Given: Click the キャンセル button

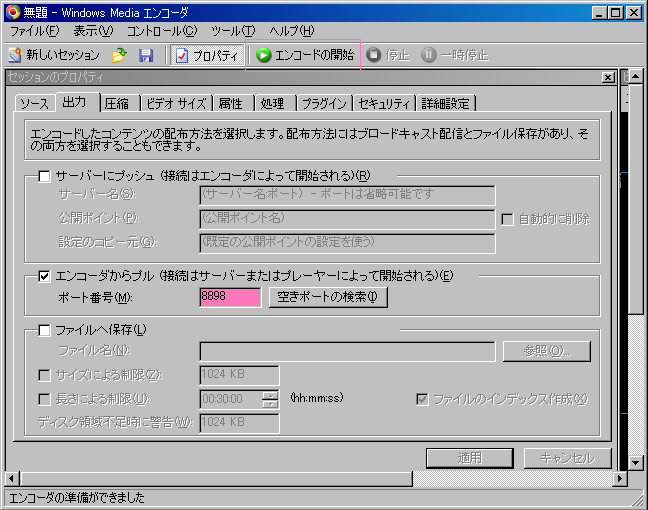Looking at the screenshot, I should click(x=567, y=458).
